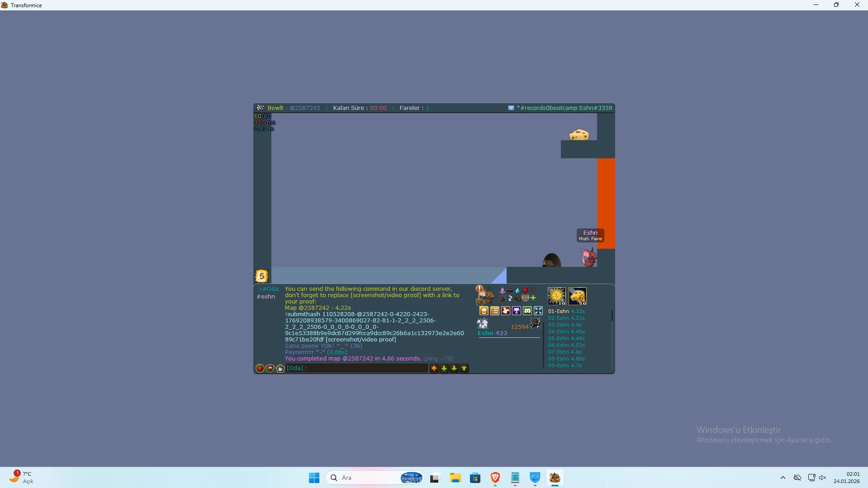Select the record entry 02-Eshn 4.31s
Image resolution: width=868 pixels, height=488 pixels.
[566, 318]
